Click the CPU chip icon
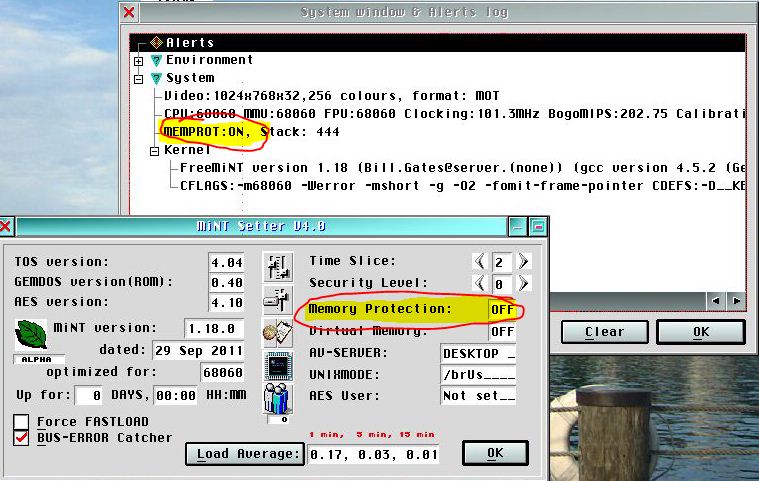 click(x=277, y=365)
